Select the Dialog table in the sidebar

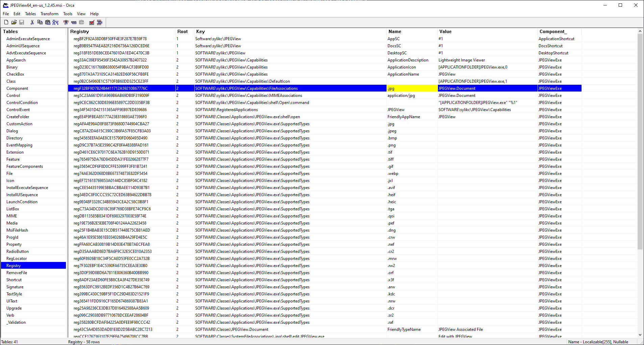tap(12, 131)
